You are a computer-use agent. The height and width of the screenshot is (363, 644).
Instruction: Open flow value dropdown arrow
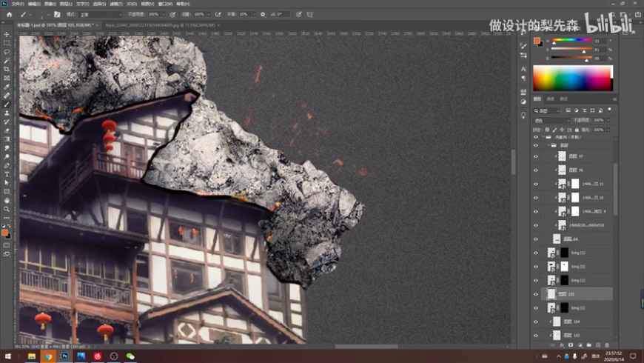pyautogui.click(x=208, y=14)
